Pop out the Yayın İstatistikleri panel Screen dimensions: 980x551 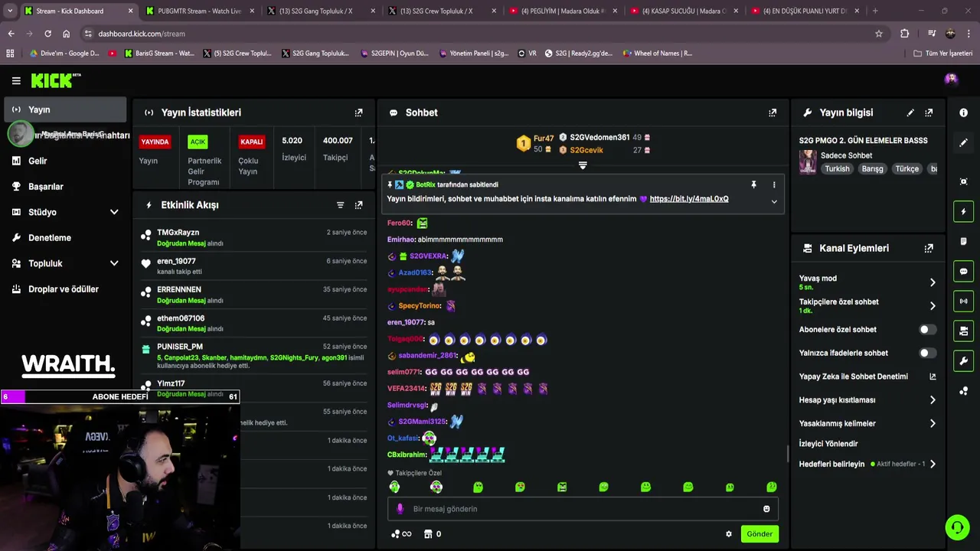point(358,112)
